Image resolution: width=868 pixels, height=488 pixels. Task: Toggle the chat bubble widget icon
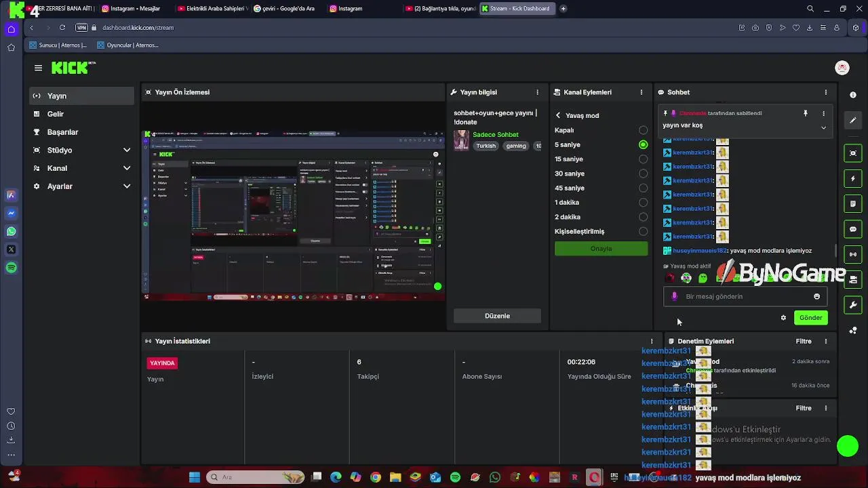(x=853, y=229)
